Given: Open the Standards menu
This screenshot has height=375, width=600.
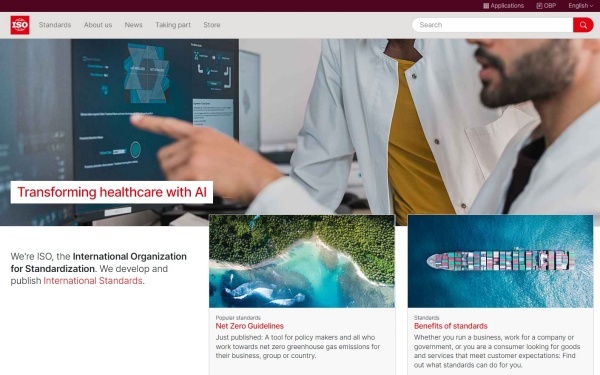Looking at the screenshot, I should pyautogui.click(x=55, y=25).
